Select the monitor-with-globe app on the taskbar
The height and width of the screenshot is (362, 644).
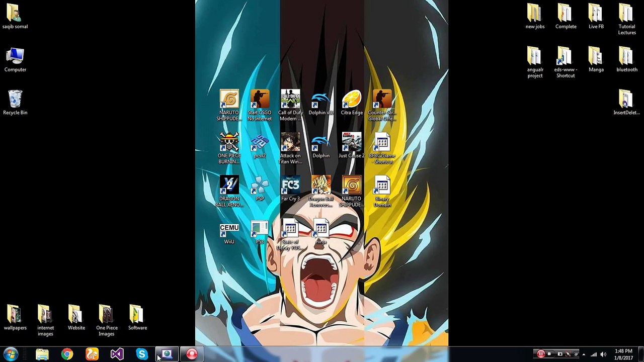click(x=167, y=354)
